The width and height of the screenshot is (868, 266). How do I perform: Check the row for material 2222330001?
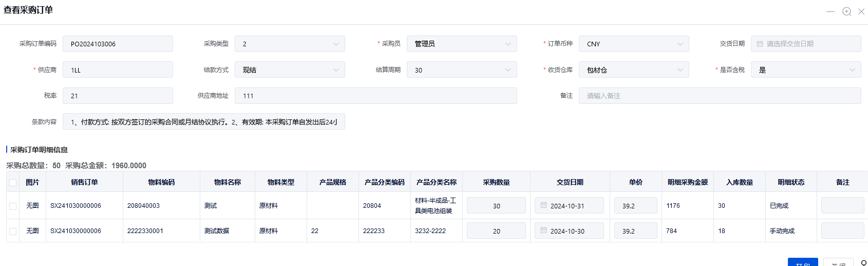point(13,231)
